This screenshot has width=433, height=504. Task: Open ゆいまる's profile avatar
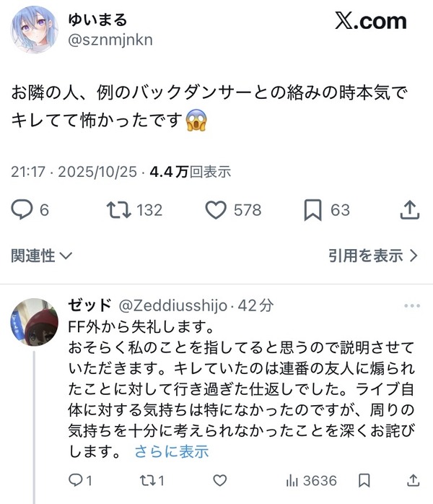[35, 30]
